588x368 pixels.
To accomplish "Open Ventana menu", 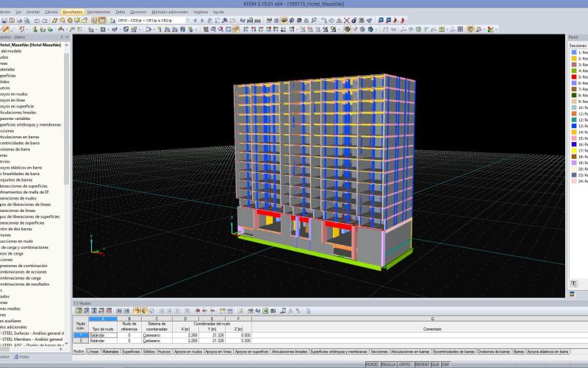I will [201, 12].
